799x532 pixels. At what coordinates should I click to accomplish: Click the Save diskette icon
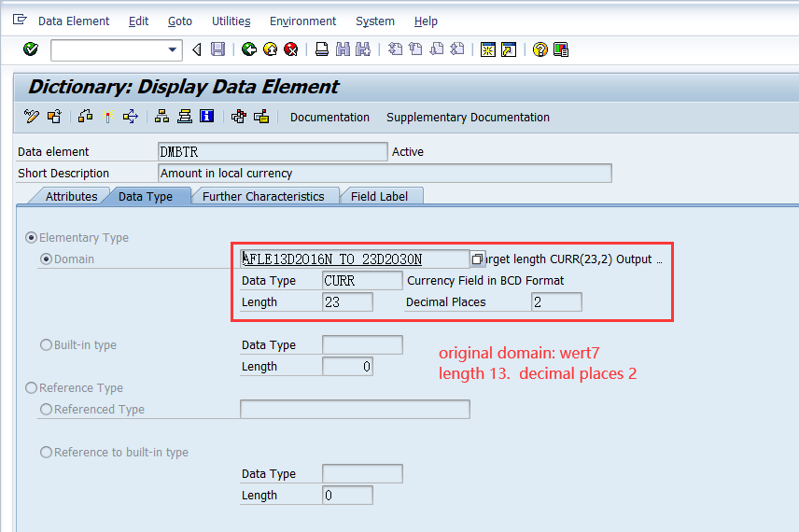click(x=218, y=49)
